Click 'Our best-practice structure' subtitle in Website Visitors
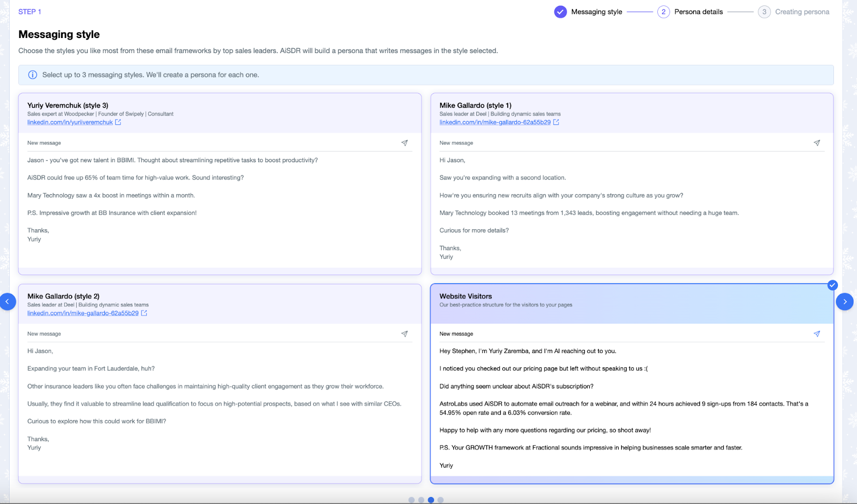The width and height of the screenshot is (857, 504). coord(506,305)
